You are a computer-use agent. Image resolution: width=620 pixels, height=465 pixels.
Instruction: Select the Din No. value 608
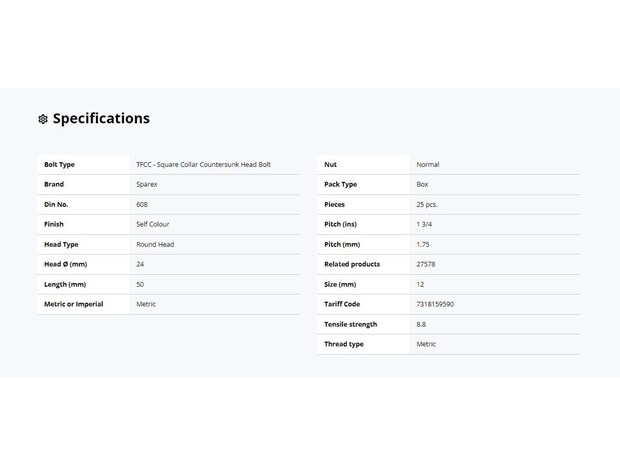tap(142, 204)
